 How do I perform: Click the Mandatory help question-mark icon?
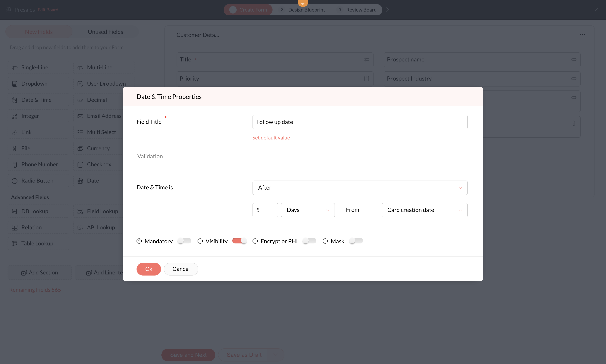[x=139, y=241]
